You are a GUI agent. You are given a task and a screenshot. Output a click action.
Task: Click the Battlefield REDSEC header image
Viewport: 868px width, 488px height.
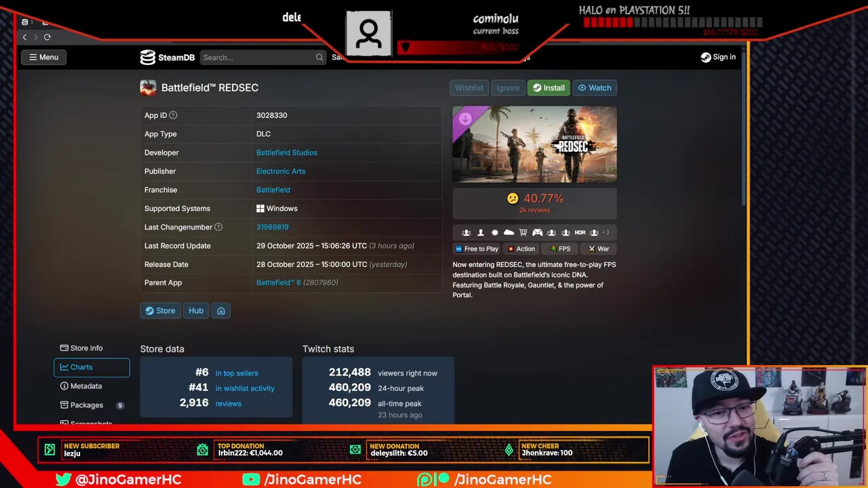(x=534, y=144)
